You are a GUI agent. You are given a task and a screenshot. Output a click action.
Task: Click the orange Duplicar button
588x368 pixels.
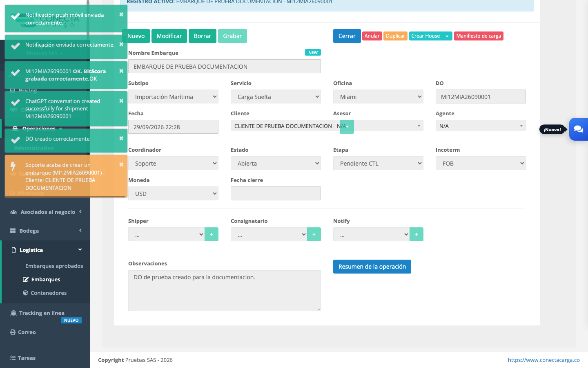click(x=396, y=36)
